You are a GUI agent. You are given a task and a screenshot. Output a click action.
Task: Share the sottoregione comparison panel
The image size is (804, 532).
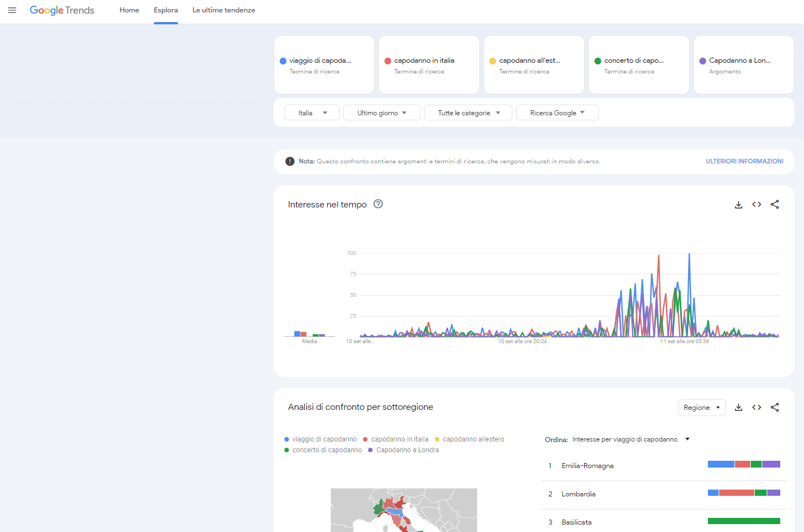[775, 407]
